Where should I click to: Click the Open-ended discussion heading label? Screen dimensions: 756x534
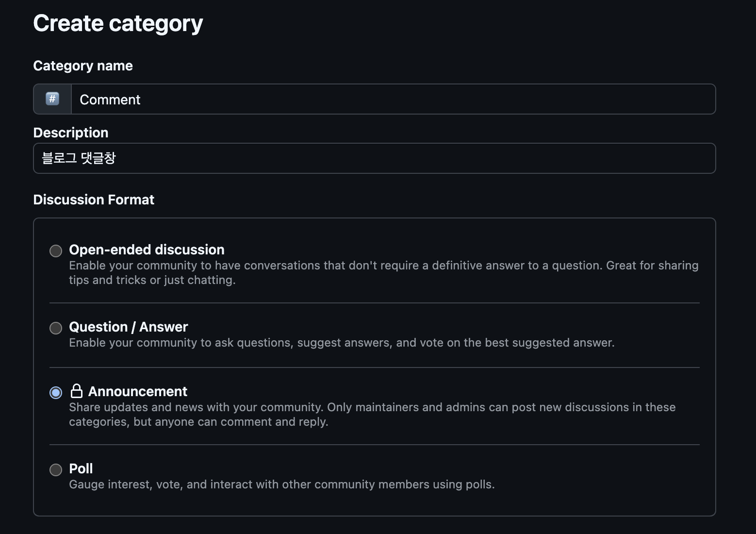147,250
